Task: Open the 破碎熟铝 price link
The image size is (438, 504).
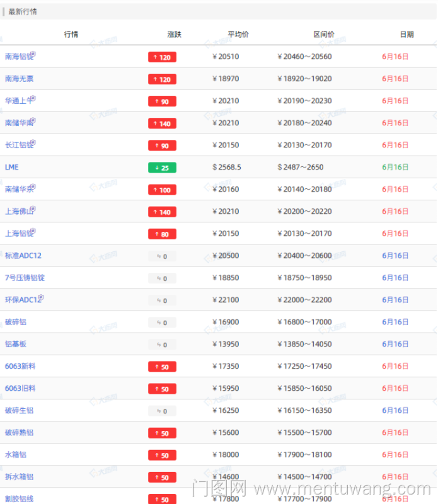Action: click(19, 433)
